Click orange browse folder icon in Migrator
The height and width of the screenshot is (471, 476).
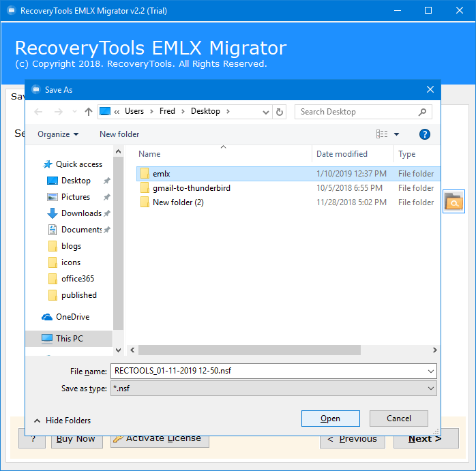[x=453, y=202]
